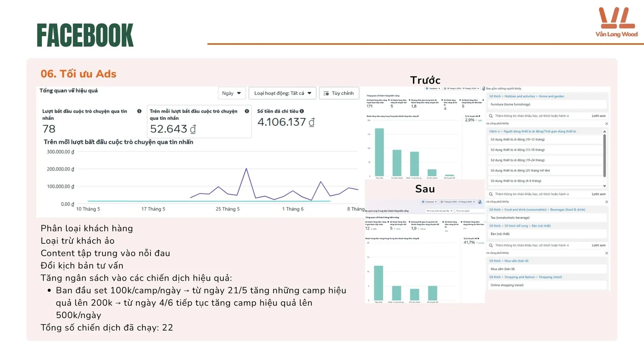Open the date range picker in Sau screenshot
The height and width of the screenshot is (362, 644).
coord(458,202)
